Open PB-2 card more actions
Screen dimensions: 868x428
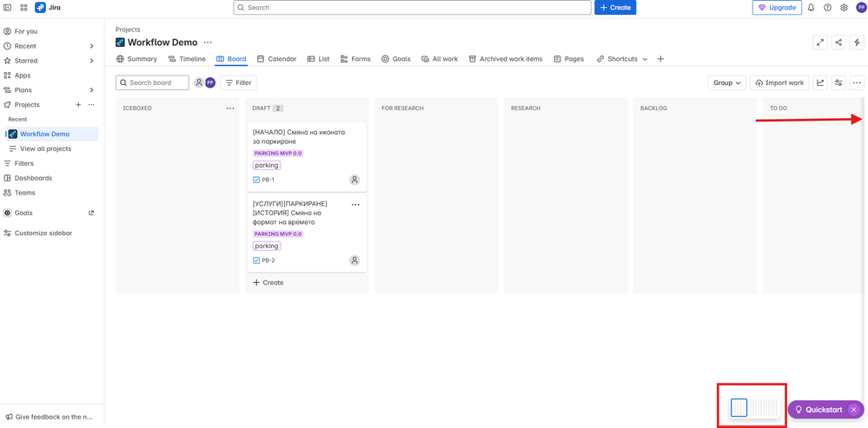(355, 205)
